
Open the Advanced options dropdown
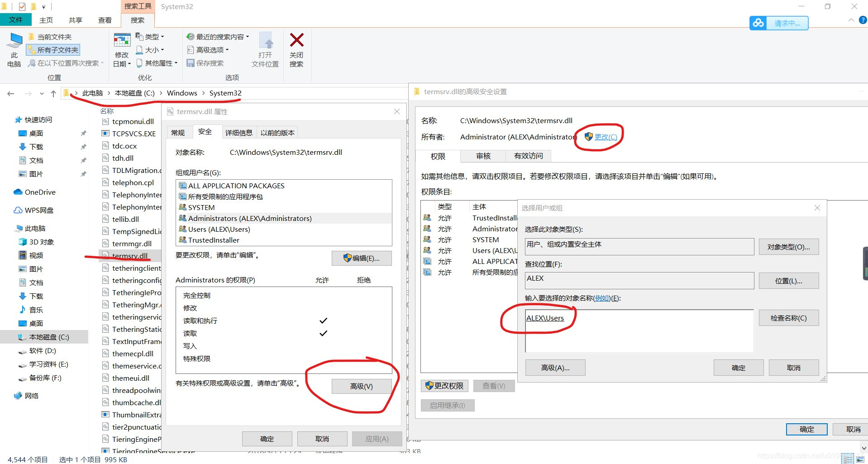pos(208,50)
